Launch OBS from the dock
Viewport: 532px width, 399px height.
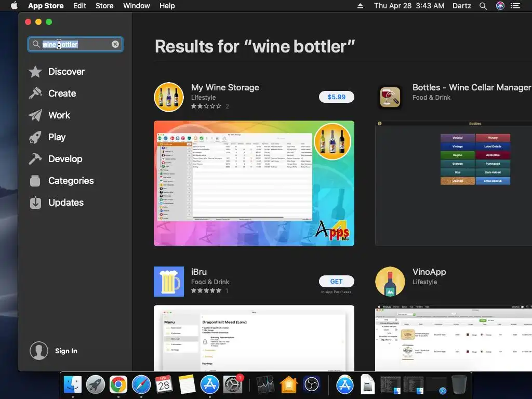coord(312,385)
